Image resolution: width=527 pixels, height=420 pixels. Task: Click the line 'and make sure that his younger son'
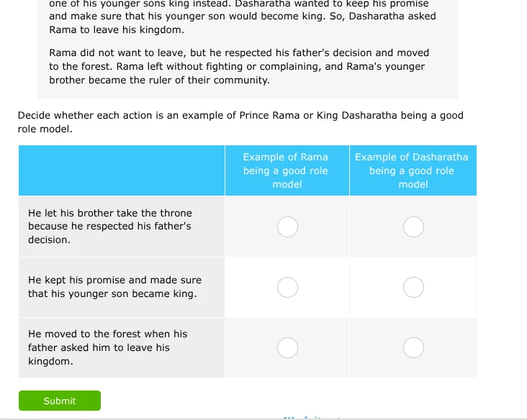pyautogui.click(x=243, y=16)
